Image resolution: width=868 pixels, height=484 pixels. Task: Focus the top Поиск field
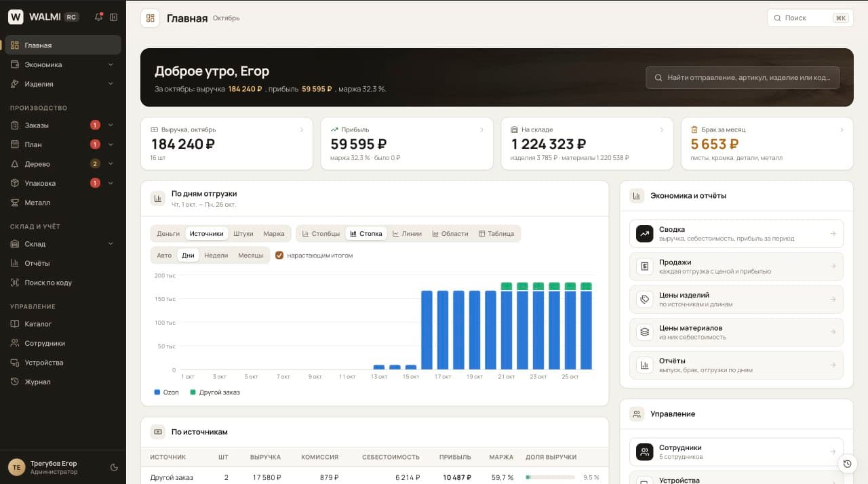[810, 18]
